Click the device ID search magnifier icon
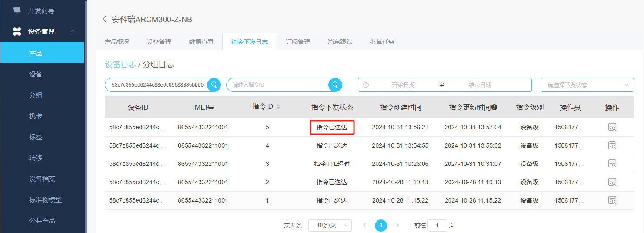This screenshot has width=644, height=233. (214, 85)
